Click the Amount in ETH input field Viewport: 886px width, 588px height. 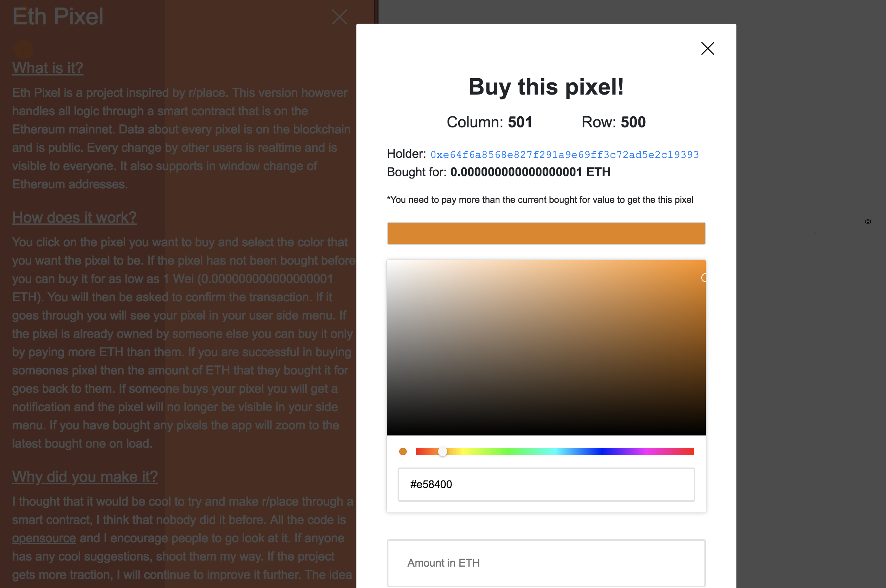pos(546,563)
